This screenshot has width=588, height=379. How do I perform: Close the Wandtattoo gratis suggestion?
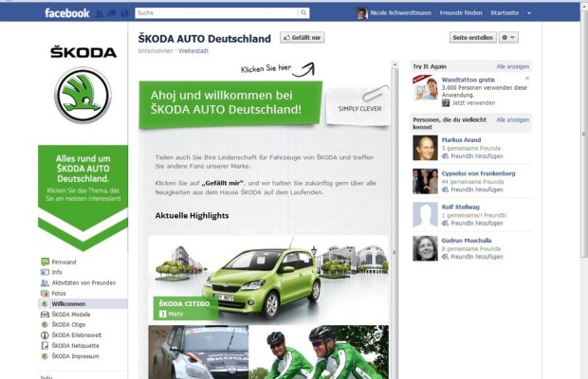pyautogui.click(x=527, y=79)
